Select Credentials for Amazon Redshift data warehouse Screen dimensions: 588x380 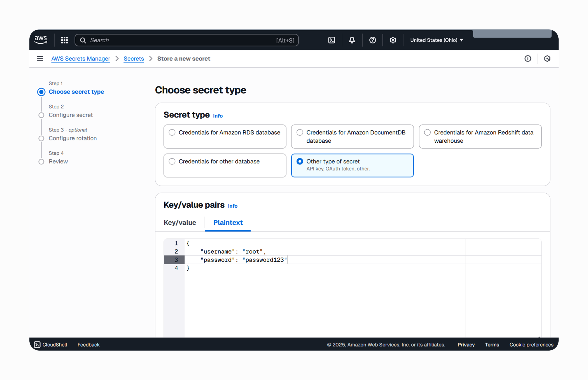click(427, 132)
